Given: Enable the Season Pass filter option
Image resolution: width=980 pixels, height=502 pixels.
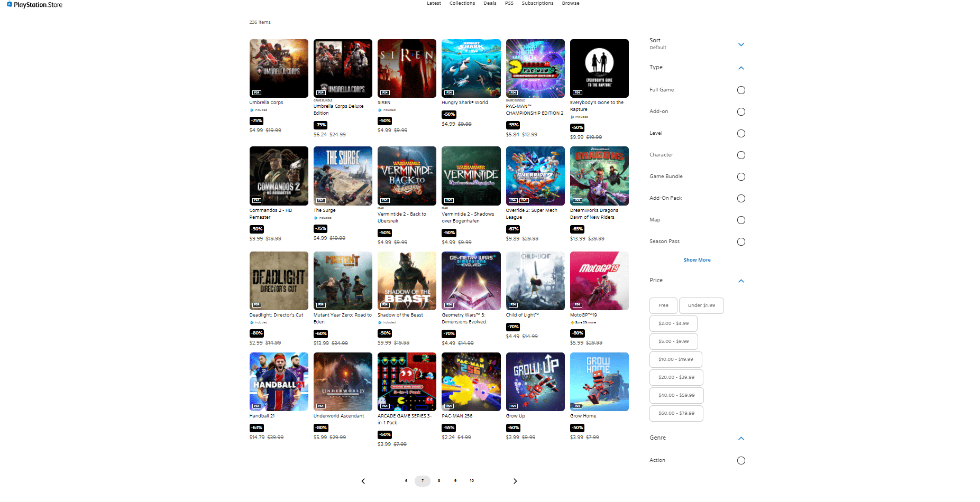Looking at the screenshot, I should coord(740,242).
